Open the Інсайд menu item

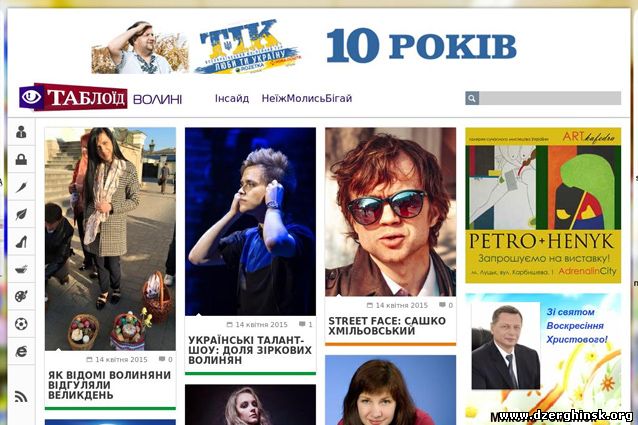coord(232,98)
